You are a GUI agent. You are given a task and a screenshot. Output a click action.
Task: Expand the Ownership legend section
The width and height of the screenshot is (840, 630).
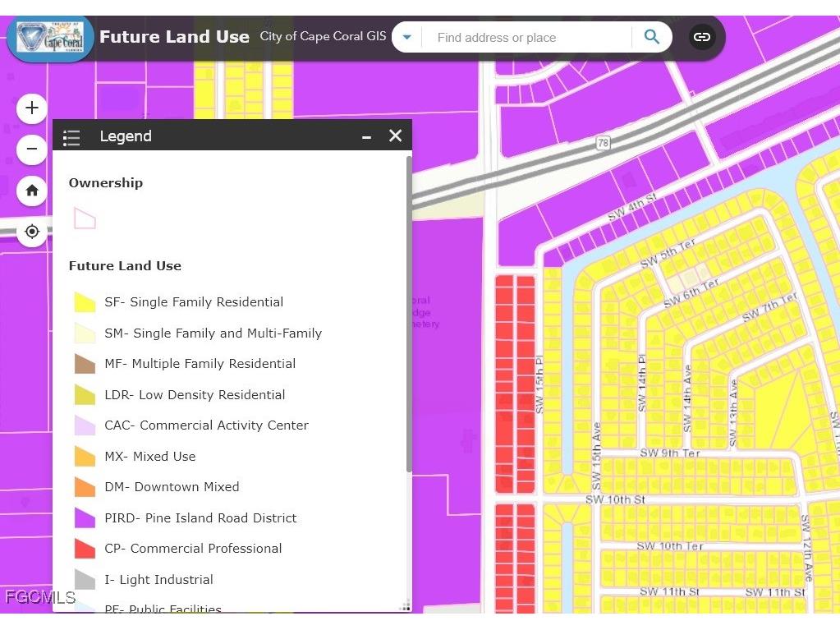105,182
